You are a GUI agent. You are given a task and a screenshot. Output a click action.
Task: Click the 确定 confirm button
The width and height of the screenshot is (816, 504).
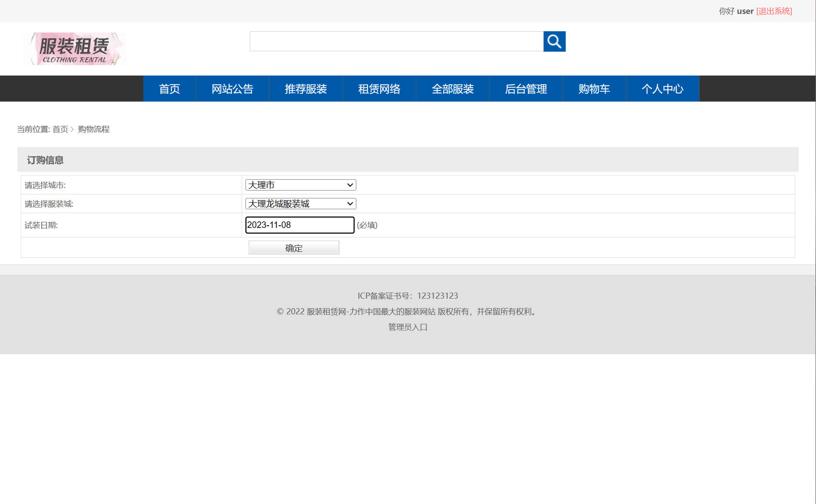293,247
